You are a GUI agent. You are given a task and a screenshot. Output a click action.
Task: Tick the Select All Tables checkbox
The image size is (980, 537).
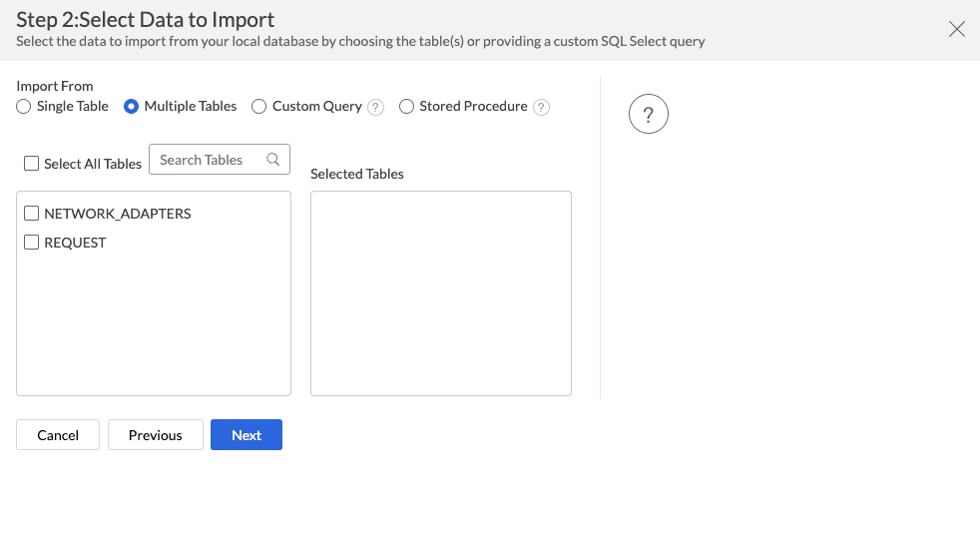click(31, 164)
